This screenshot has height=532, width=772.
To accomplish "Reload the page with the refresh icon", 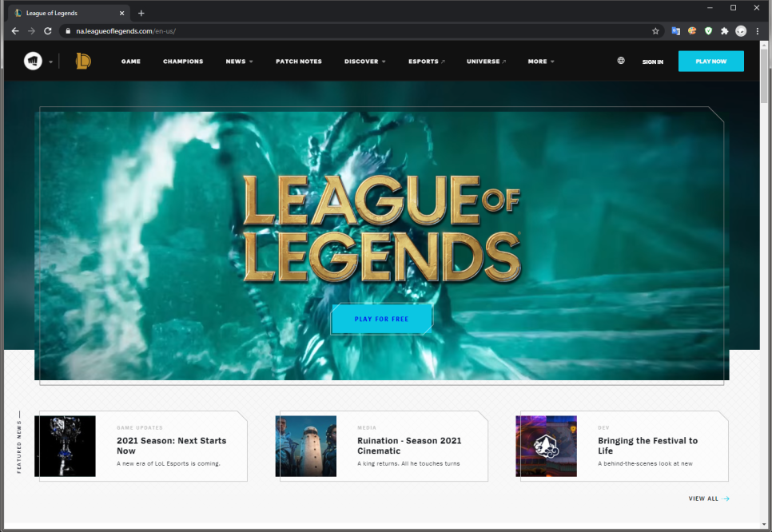I will coord(48,31).
